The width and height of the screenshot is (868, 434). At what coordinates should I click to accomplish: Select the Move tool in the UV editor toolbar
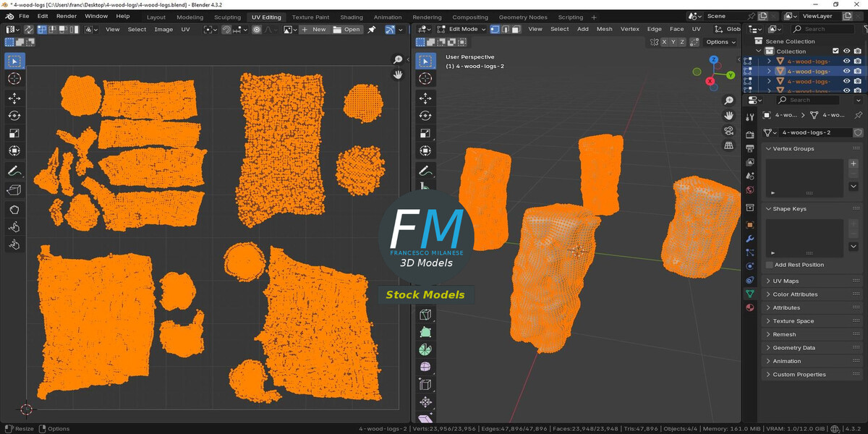pyautogui.click(x=14, y=98)
